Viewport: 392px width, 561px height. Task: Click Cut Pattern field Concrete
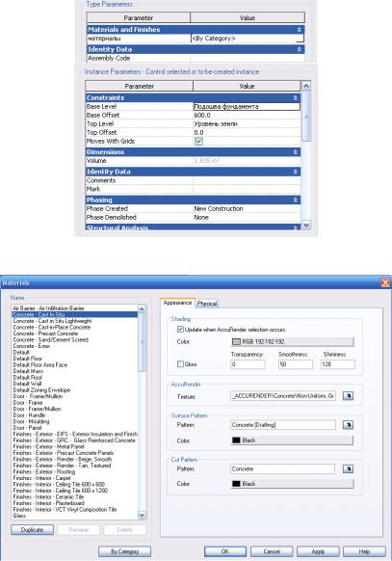coord(282,468)
